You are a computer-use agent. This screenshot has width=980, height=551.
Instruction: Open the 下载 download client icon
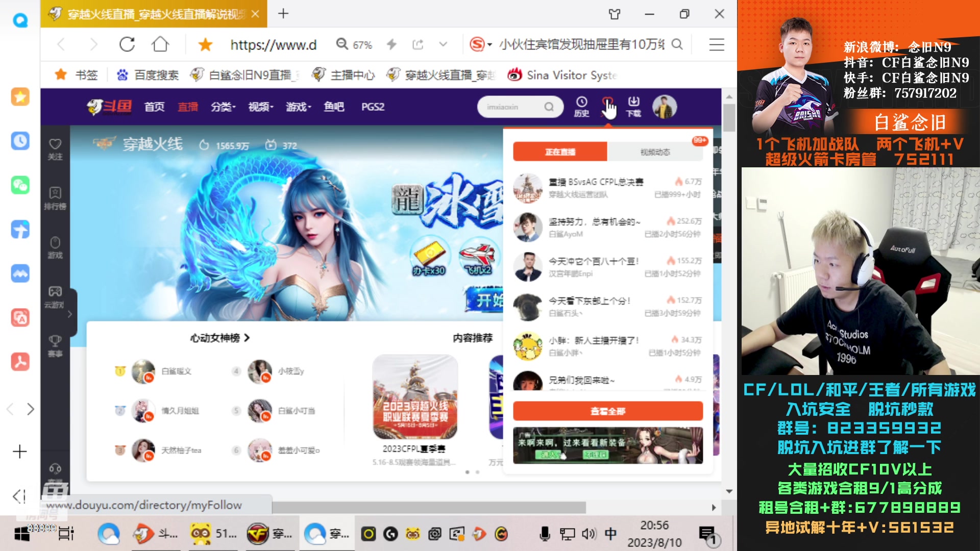633,107
